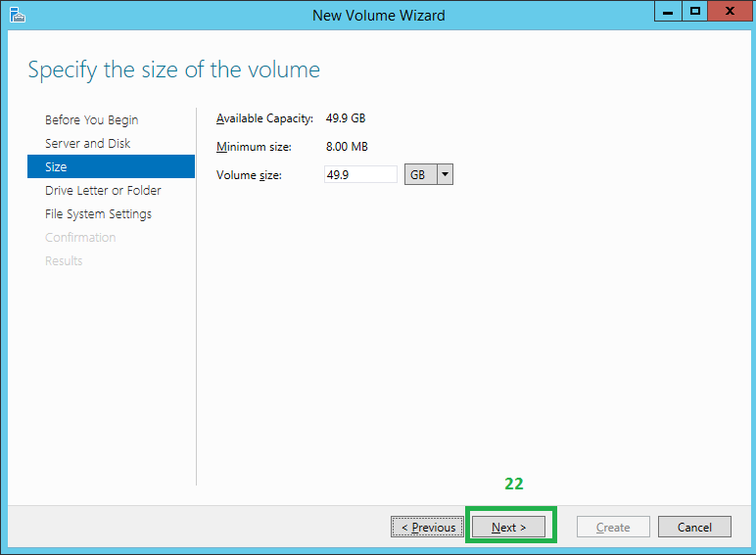This screenshot has height=555, width=756.
Task: Click the disabled Create button
Action: tap(613, 527)
